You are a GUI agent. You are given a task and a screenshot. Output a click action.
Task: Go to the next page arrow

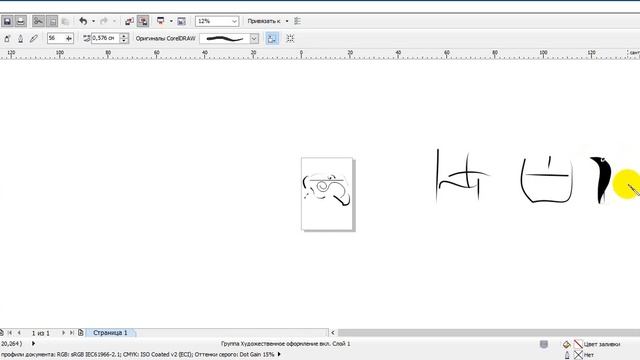pyautogui.click(x=63, y=333)
